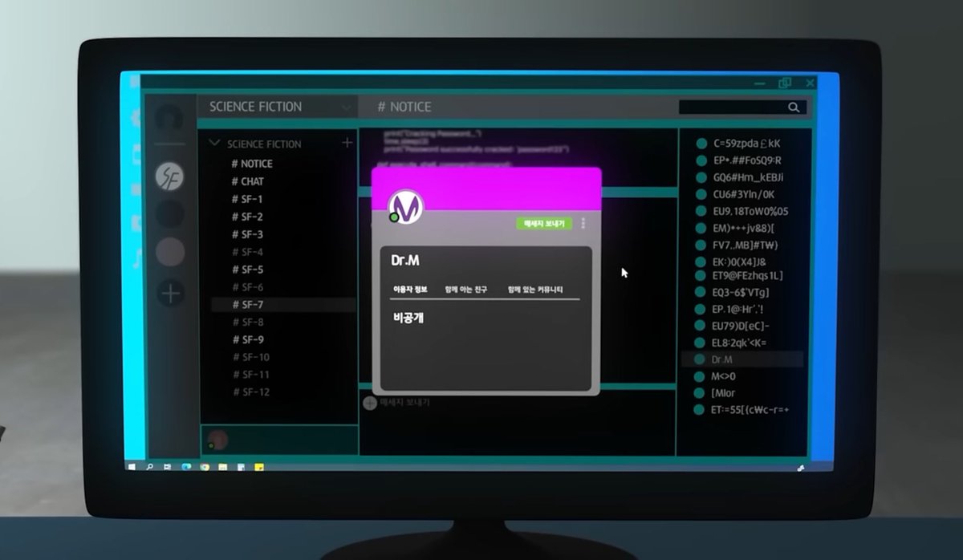Open the three-dot menu on profile card

[583, 224]
